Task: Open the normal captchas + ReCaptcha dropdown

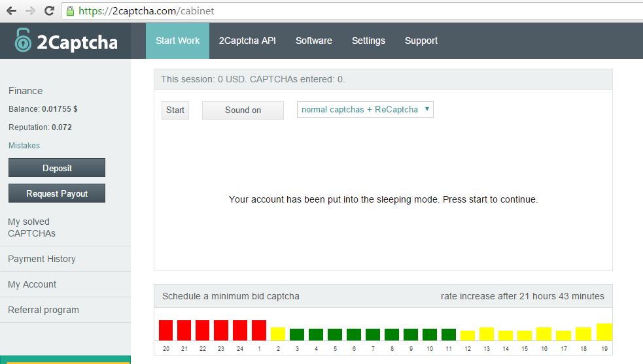Action: pos(365,109)
